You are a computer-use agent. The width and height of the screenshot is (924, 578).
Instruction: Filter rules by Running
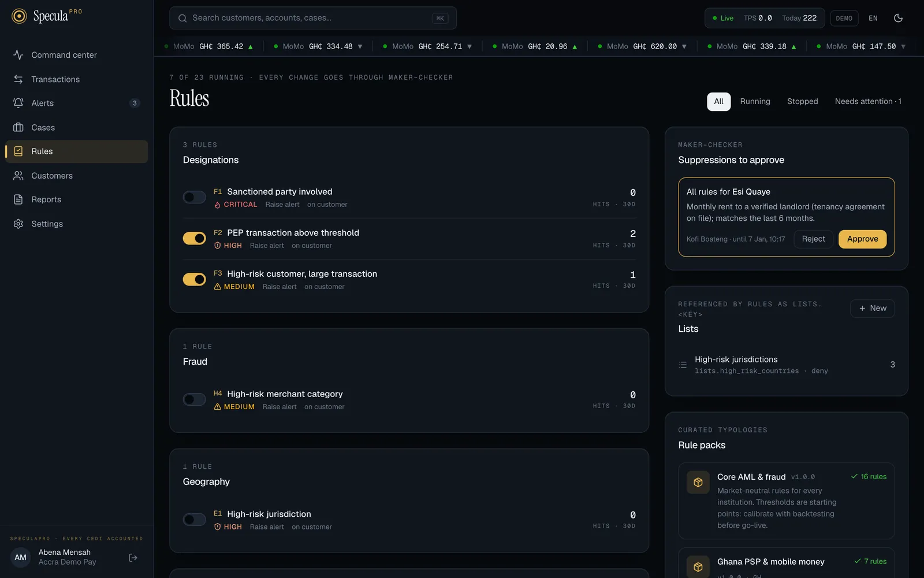pyautogui.click(x=755, y=101)
